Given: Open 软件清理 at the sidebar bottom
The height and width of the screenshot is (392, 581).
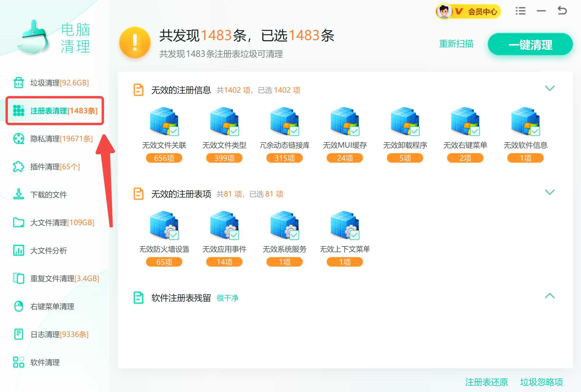Looking at the screenshot, I should point(44,362).
